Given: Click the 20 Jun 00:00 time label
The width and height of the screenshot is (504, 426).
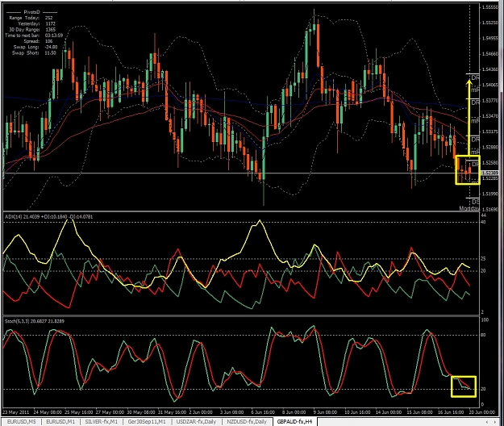Looking at the screenshot, I should pyautogui.click(x=481, y=411).
